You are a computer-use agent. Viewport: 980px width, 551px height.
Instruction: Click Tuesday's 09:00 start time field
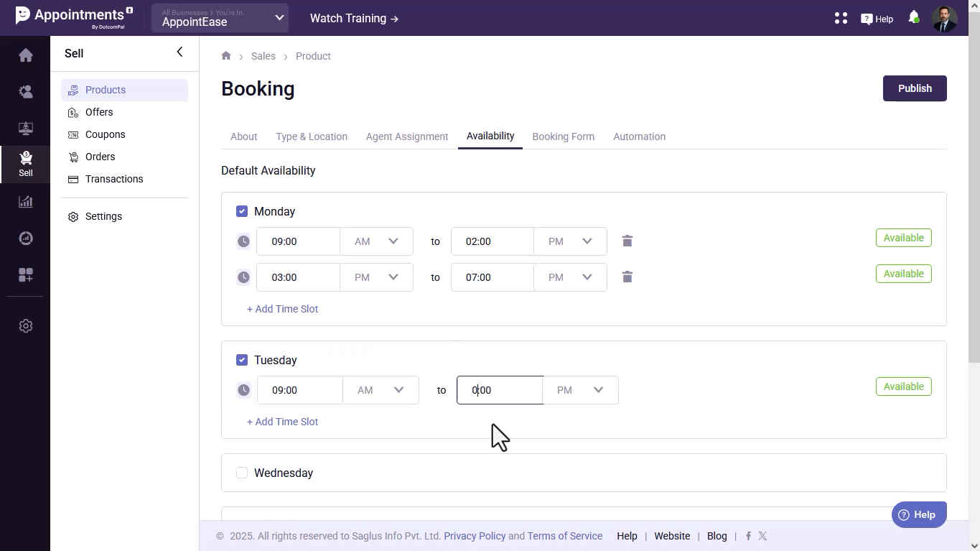(x=299, y=390)
